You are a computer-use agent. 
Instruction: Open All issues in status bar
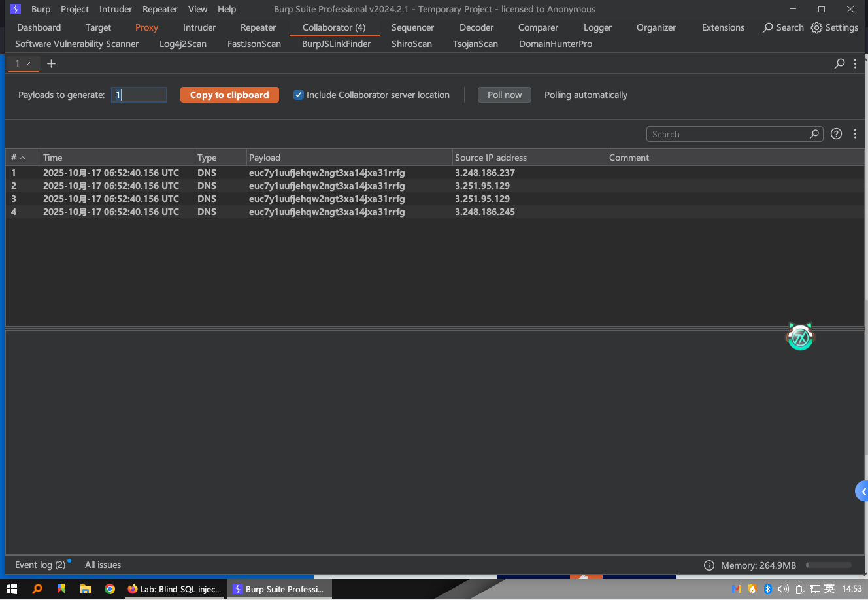(103, 565)
